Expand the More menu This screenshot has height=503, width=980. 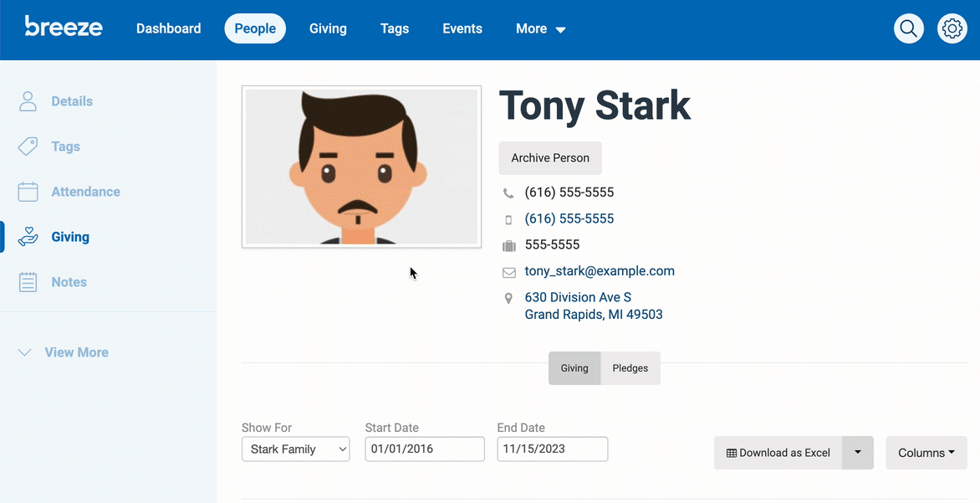541,28
